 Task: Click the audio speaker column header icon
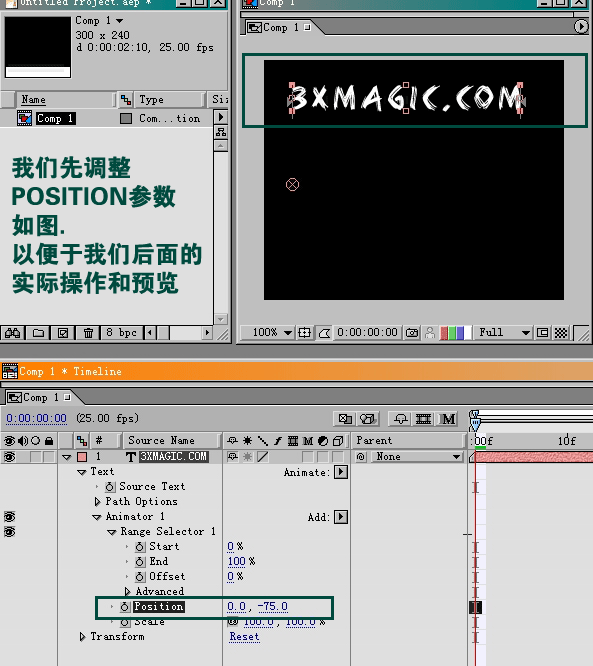[23, 441]
